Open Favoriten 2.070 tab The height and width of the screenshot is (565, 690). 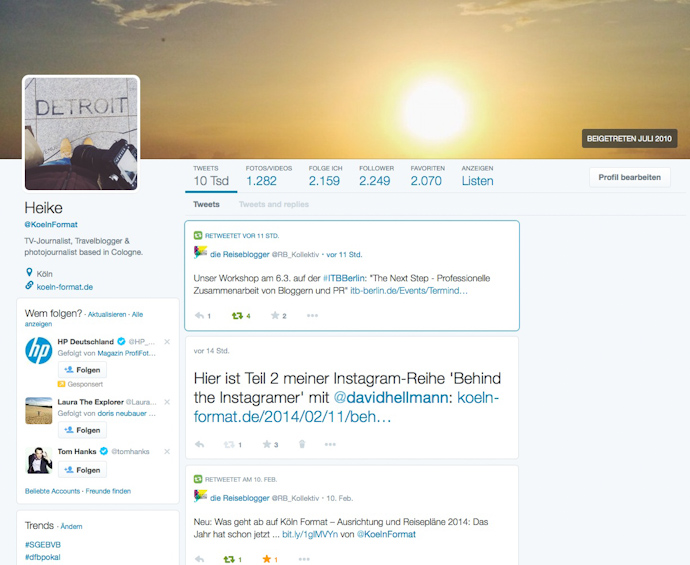tap(427, 176)
